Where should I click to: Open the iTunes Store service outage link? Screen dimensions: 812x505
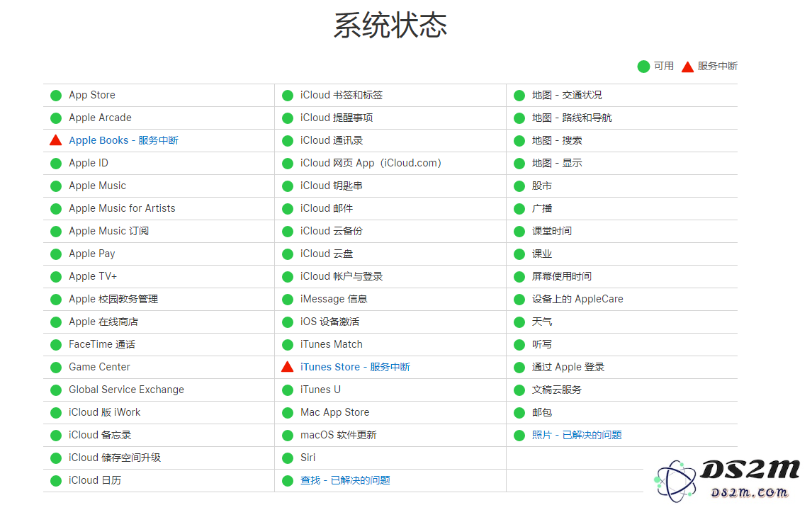[355, 367]
